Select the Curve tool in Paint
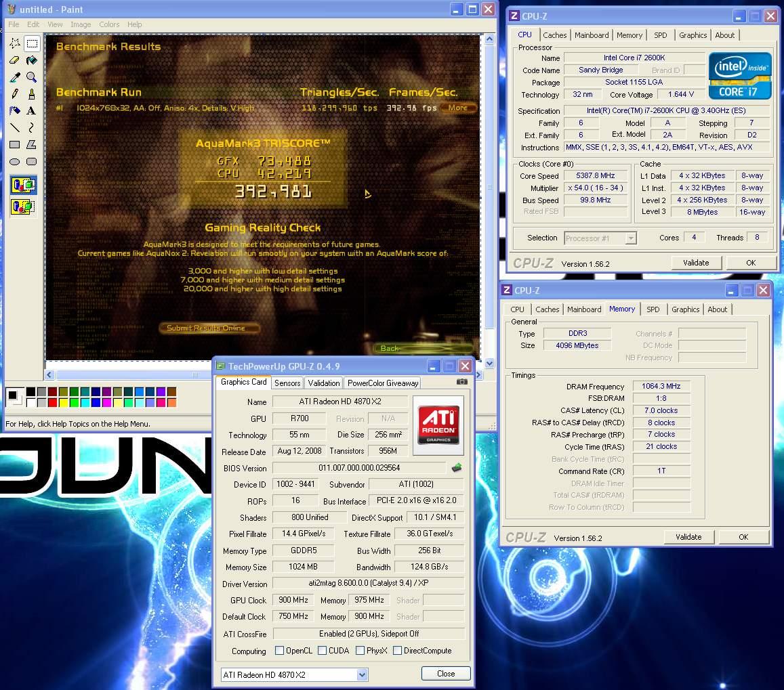 click(x=32, y=128)
